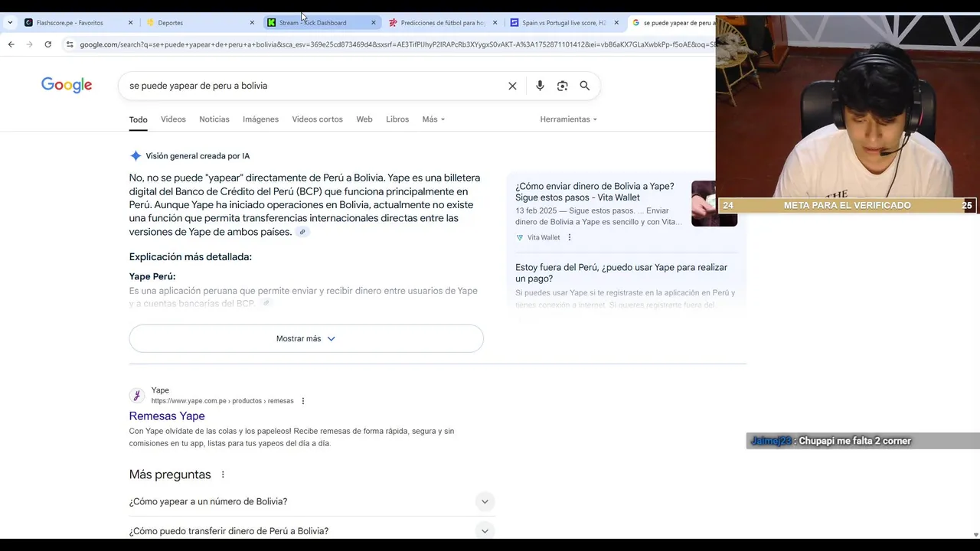Expand AI overview with Mostrar más
980x551 pixels.
(306, 338)
